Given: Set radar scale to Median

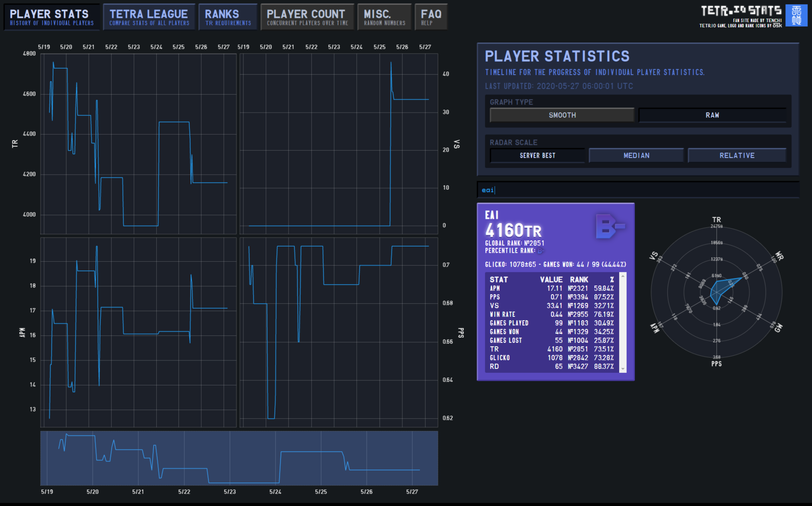Looking at the screenshot, I should point(636,156).
